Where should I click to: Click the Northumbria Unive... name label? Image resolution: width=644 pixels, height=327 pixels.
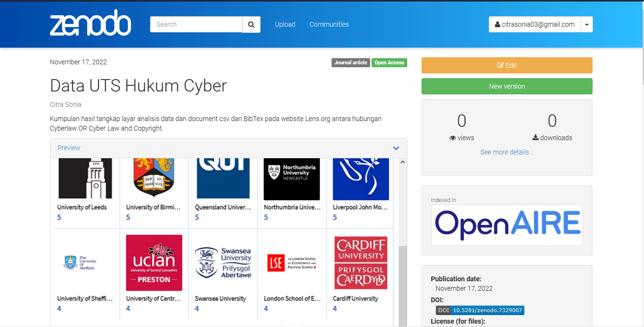point(292,207)
